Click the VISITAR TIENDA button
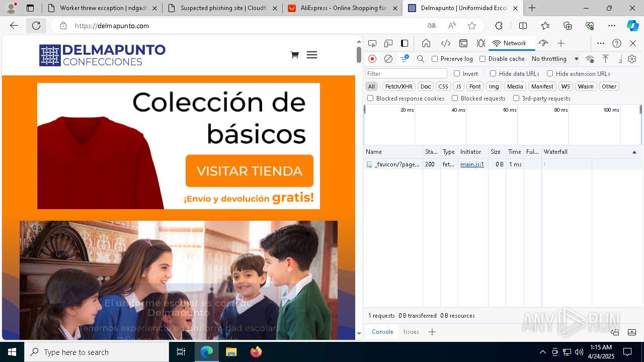 (x=250, y=171)
